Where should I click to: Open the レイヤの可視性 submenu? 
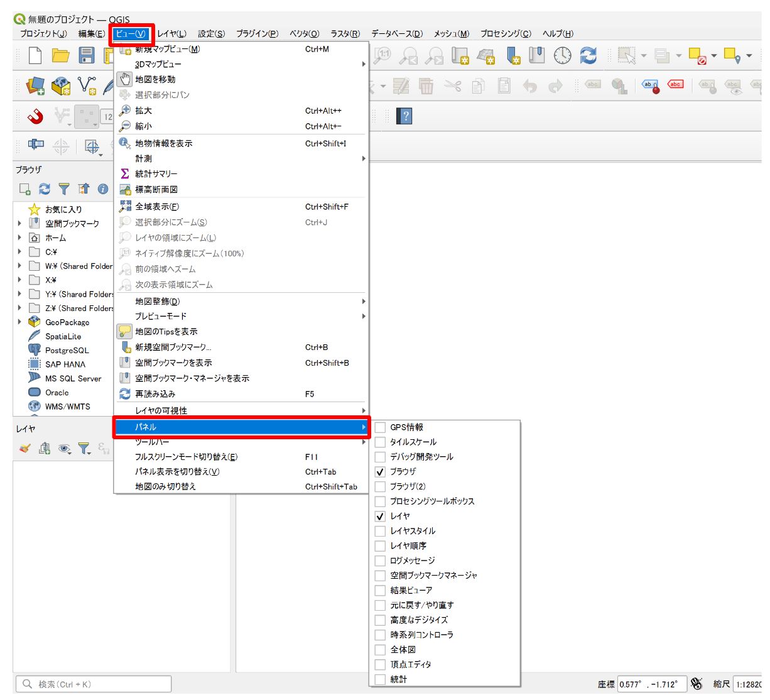(x=241, y=410)
